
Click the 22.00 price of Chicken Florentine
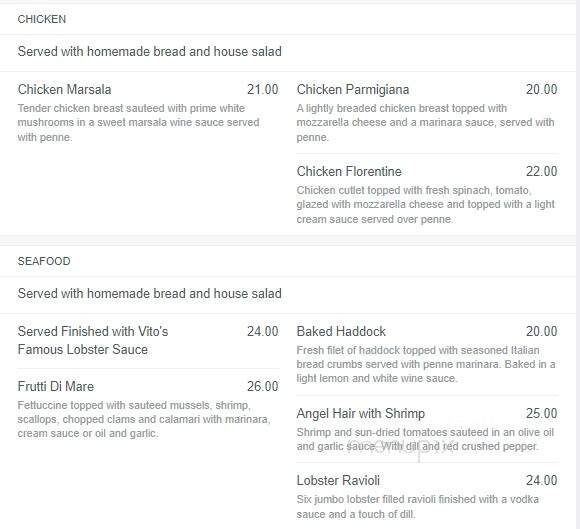click(x=542, y=172)
